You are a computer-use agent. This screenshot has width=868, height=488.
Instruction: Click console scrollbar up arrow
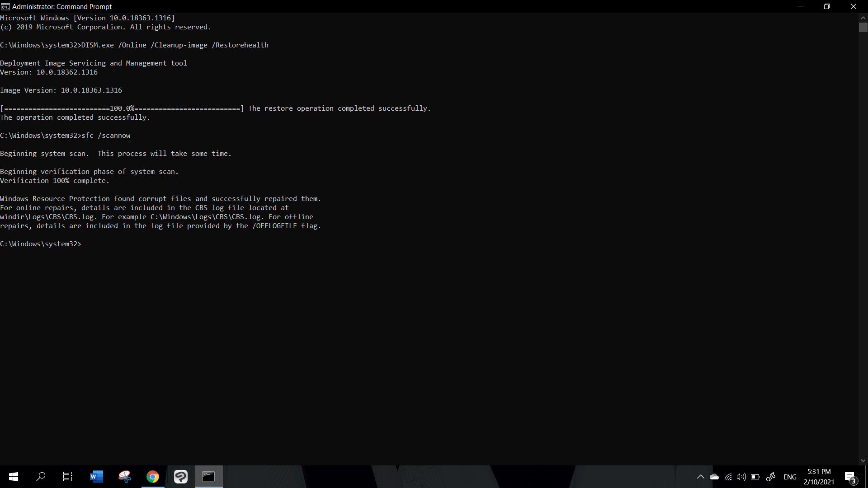tap(863, 18)
